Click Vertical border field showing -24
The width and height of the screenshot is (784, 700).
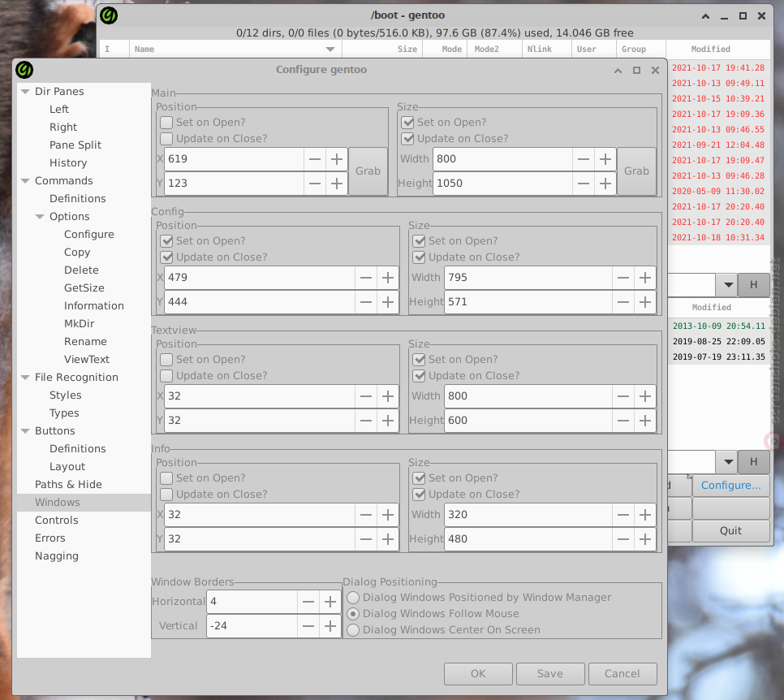[252, 626]
